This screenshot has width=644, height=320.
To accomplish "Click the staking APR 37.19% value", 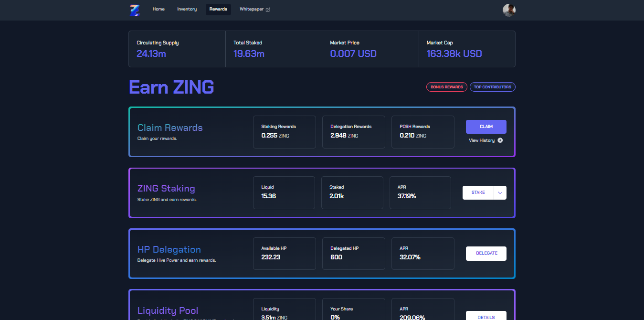I will [x=407, y=196].
